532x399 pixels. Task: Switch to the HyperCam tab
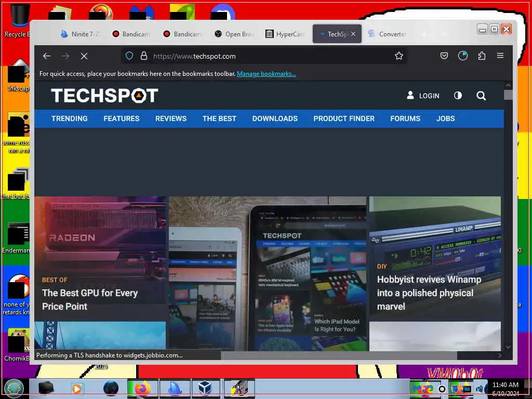pyautogui.click(x=285, y=34)
